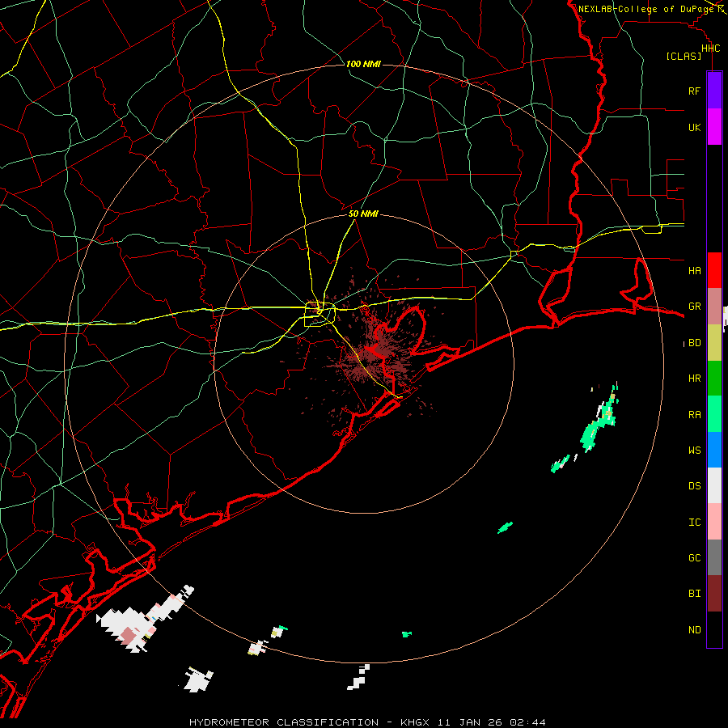This screenshot has height=728, width=728.
Task: Click the 'NEXLAB-College of DuPage' credit text
Action: pos(646,9)
